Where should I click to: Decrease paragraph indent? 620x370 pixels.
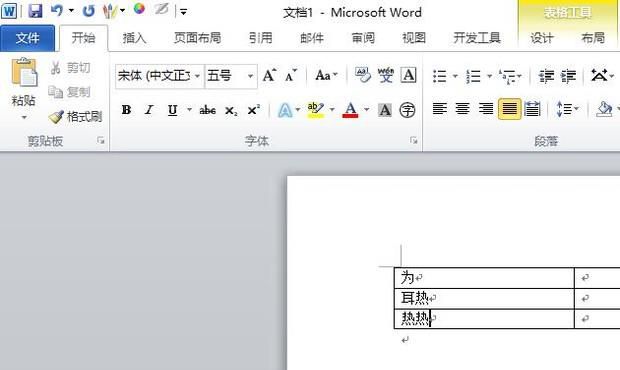[x=546, y=76]
